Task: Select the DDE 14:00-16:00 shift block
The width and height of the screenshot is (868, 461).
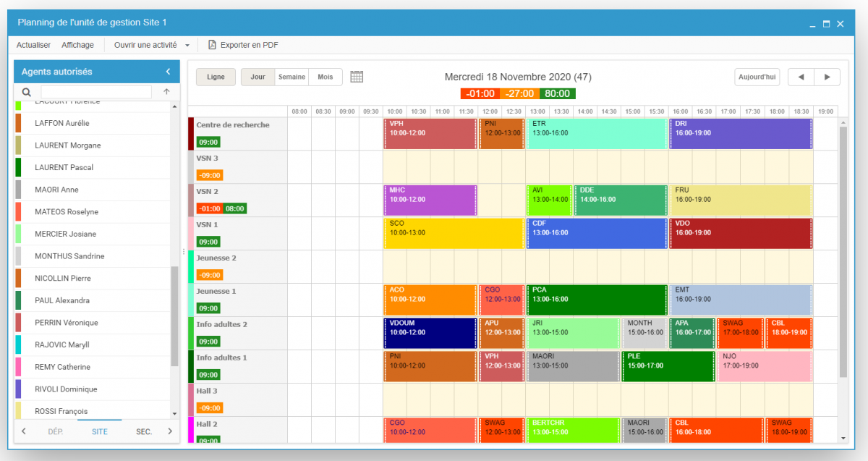Action: click(621, 200)
